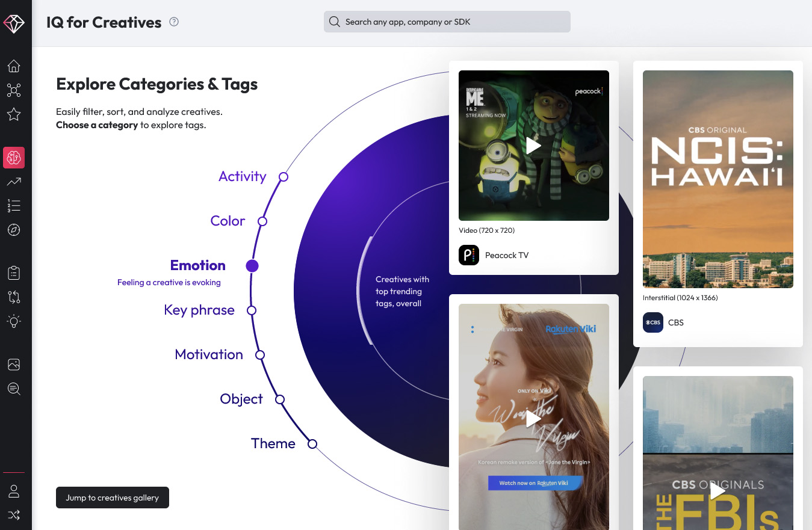Screen dimensions: 812x530
Task: Click the CBS app icon
Action: tap(653, 322)
